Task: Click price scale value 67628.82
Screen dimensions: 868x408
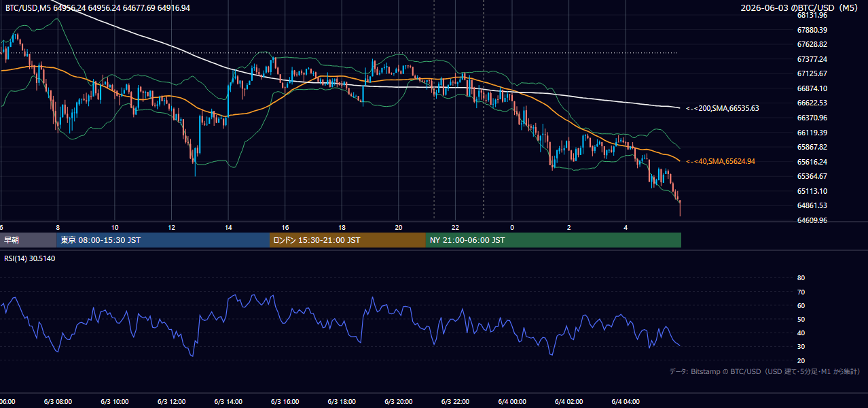Action: [812, 44]
